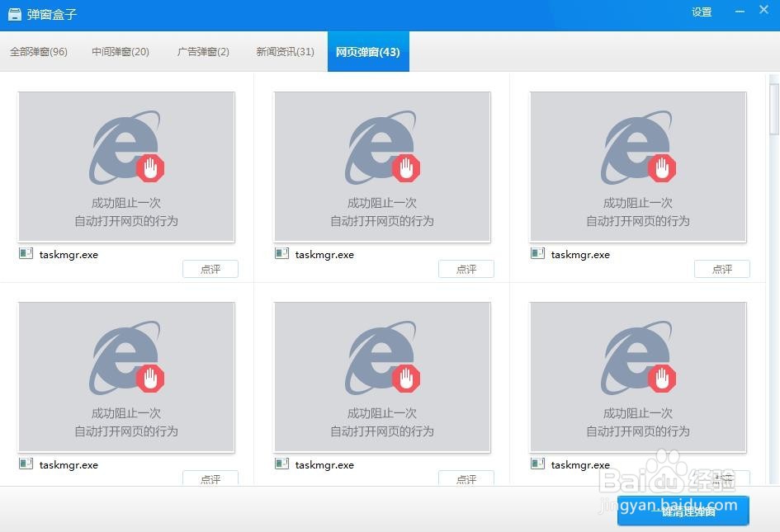Click 点评 button on top-right card
780x532 pixels.
pos(722,269)
